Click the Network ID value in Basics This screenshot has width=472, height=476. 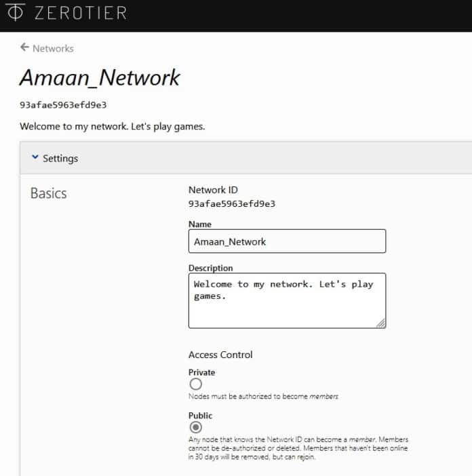tap(231, 203)
